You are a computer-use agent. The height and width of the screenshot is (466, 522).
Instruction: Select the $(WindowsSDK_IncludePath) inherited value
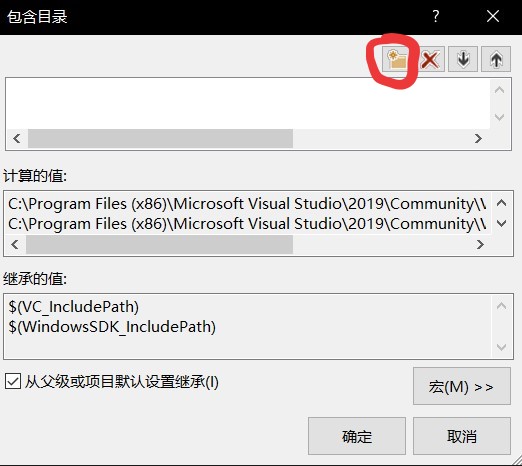click(112, 327)
